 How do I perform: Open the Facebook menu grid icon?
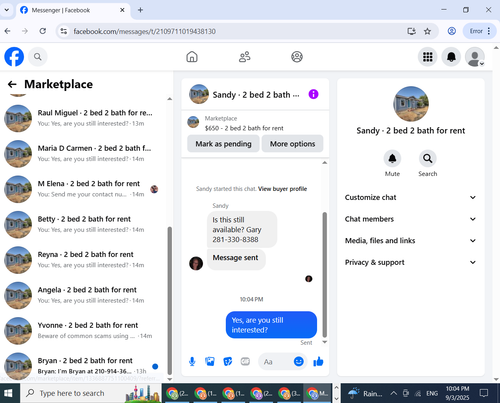coord(427,57)
